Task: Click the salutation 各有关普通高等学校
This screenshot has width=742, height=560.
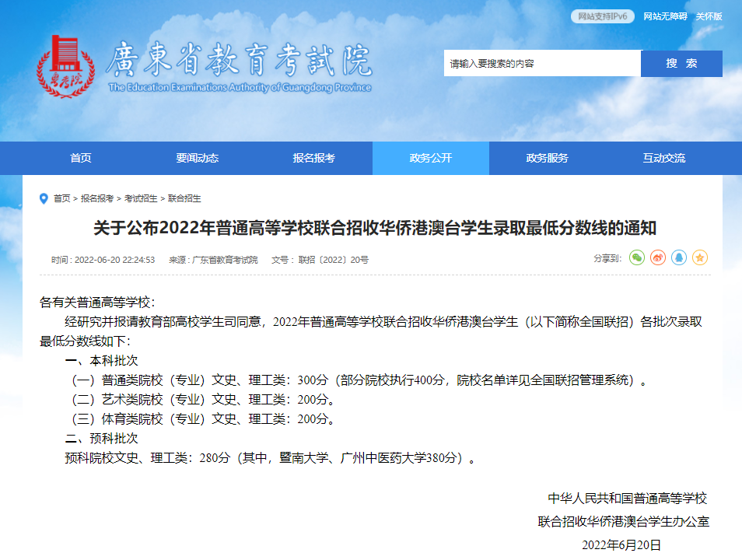Action: (97, 302)
